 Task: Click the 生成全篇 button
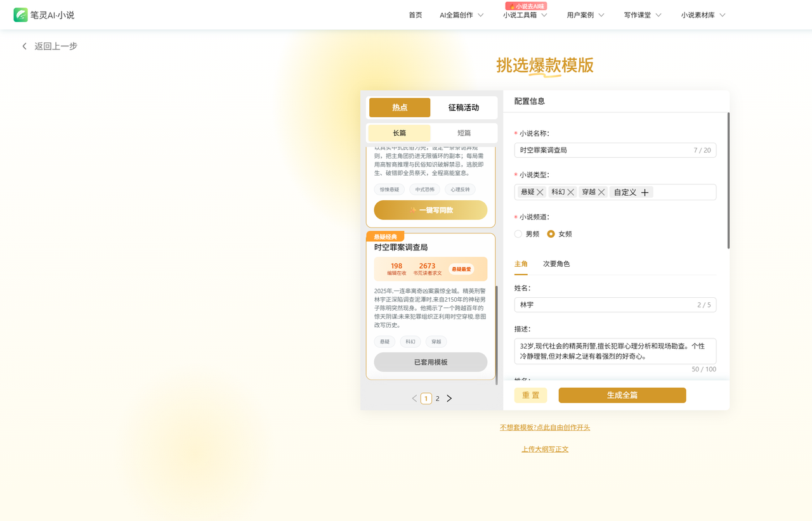pyautogui.click(x=622, y=396)
